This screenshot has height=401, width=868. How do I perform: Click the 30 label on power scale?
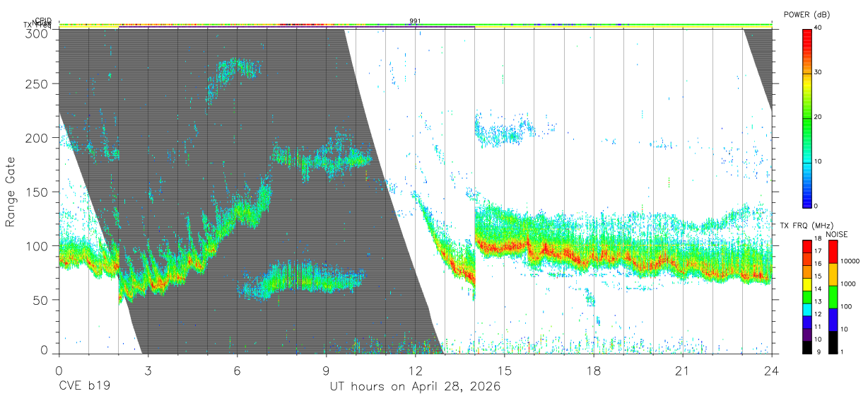pyautogui.click(x=819, y=73)
